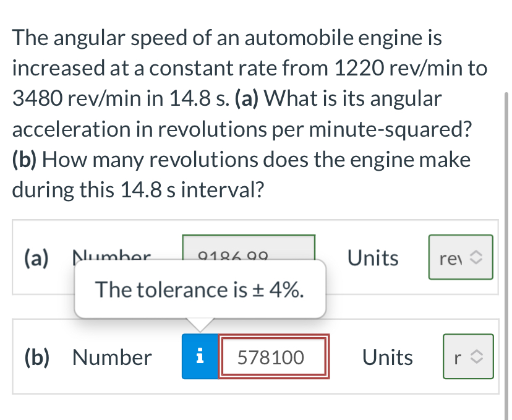
Task: Click the "Units" text in part (b) row
Action: [387, 357]
